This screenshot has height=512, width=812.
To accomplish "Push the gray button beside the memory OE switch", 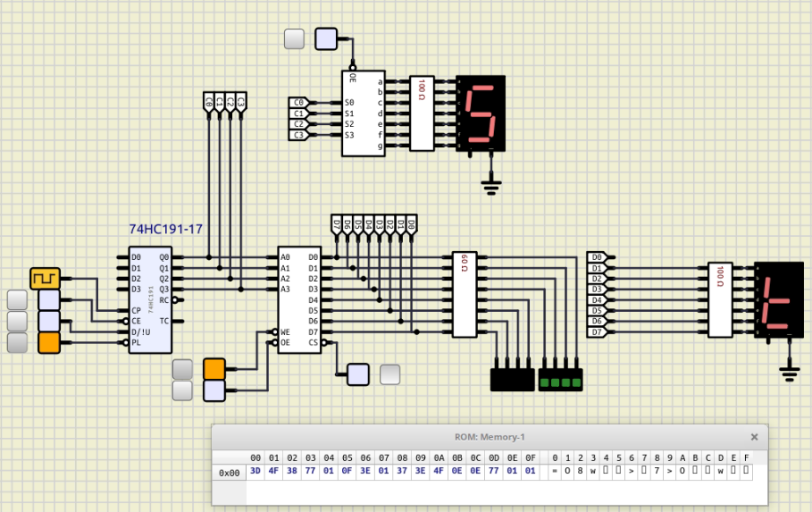I will click(x=182, y=390).
